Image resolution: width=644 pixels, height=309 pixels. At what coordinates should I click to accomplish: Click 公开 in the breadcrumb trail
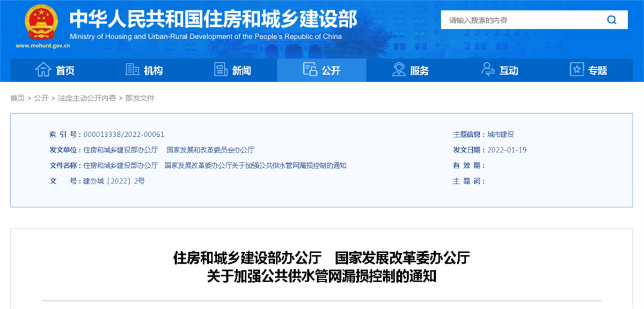(x=41, y=98)
